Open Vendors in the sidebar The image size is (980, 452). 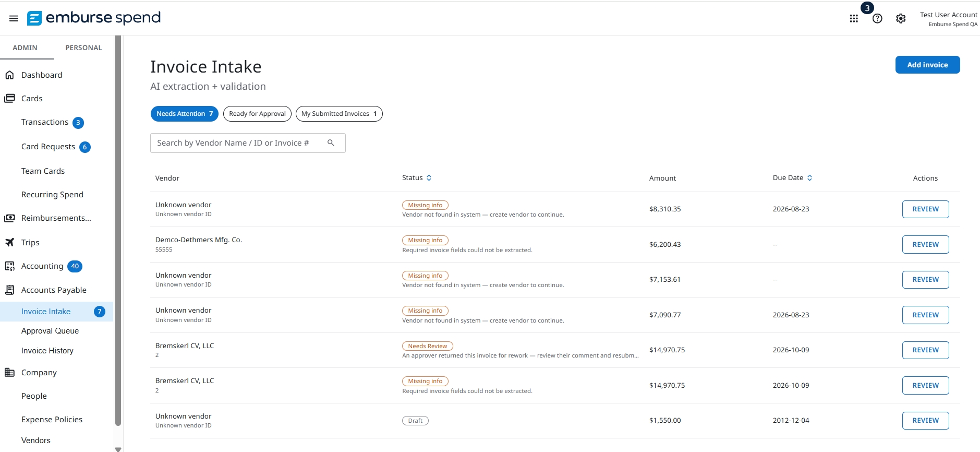36,441
